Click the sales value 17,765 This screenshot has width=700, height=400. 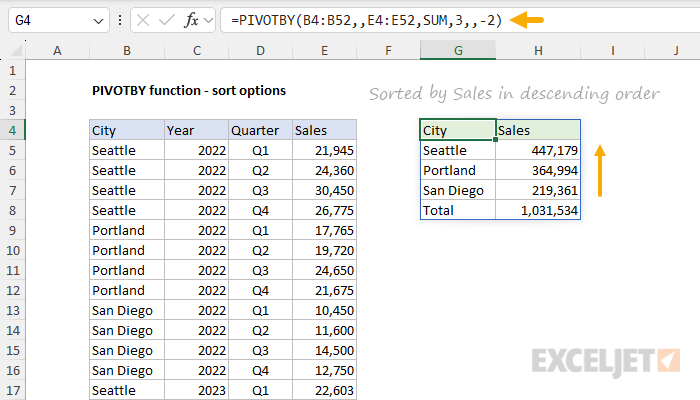pyautogui.click(x=324, y=230)
